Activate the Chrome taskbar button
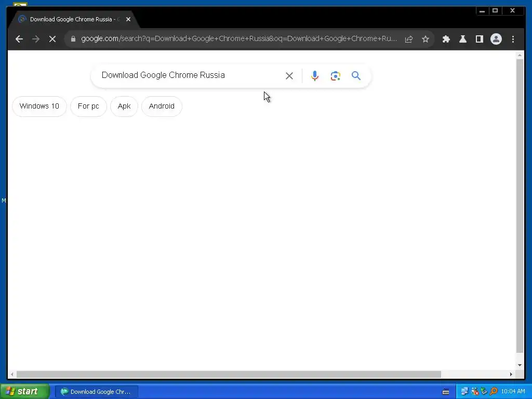 point(96,392)
